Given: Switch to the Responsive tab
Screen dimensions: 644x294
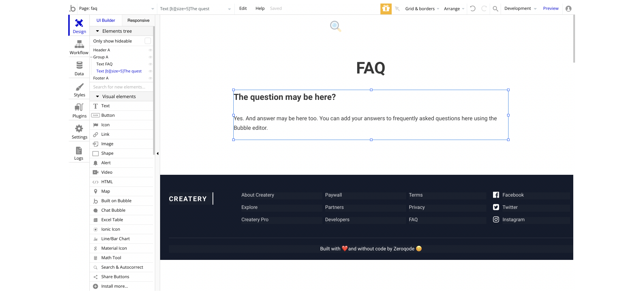Looking at the screenshot, I should [x=138, y=20].
